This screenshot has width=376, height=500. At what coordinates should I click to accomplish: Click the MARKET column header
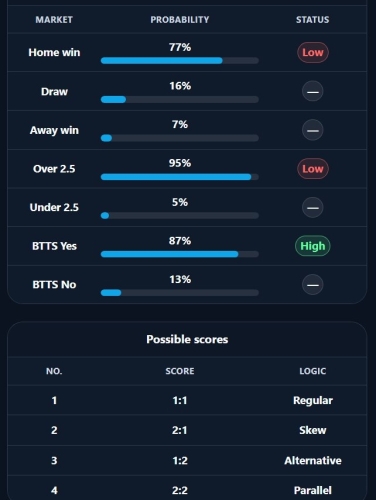point(54,20)
